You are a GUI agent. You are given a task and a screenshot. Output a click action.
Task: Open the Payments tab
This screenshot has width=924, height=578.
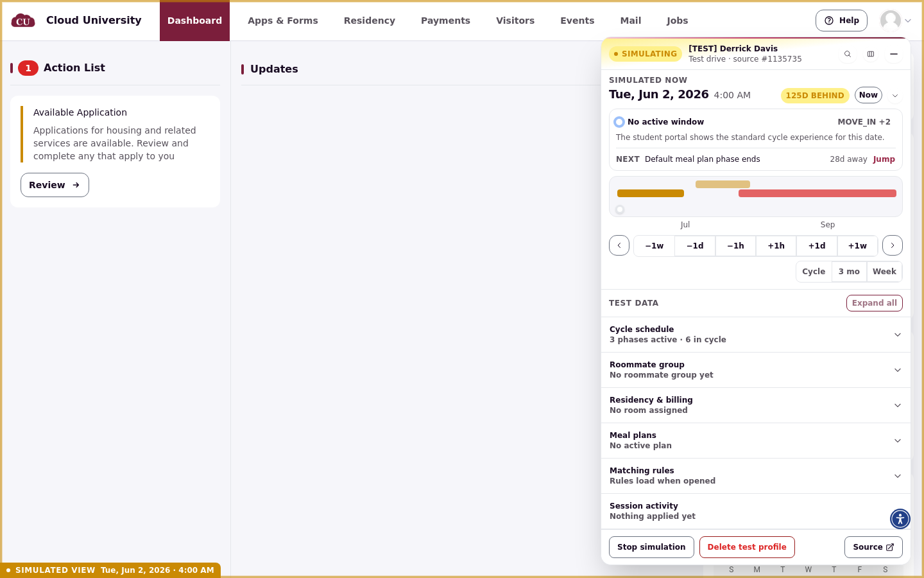point(445,21)
